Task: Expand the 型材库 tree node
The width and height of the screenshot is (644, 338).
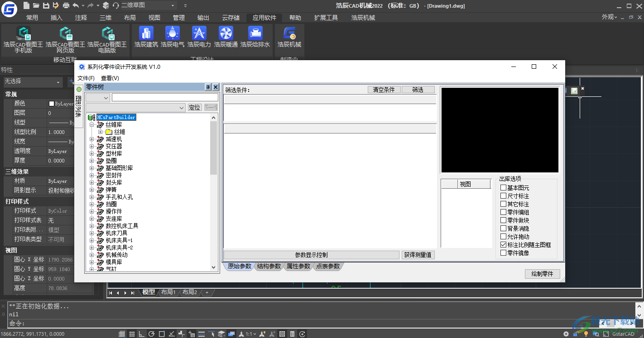Action: pos(91,153)
